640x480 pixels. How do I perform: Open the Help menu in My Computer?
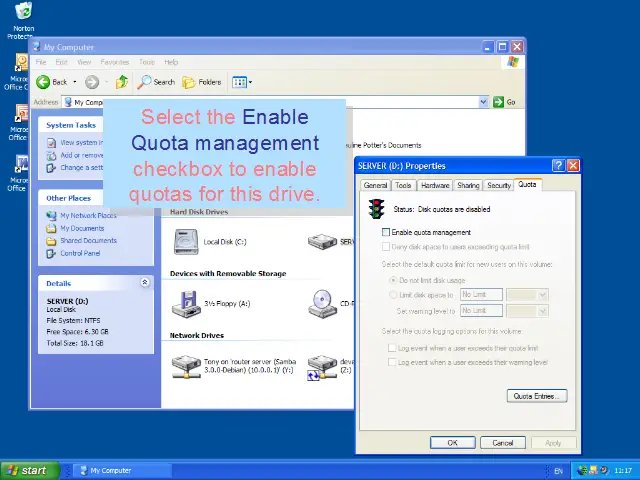pyautogui.click(x=171, y=62)
